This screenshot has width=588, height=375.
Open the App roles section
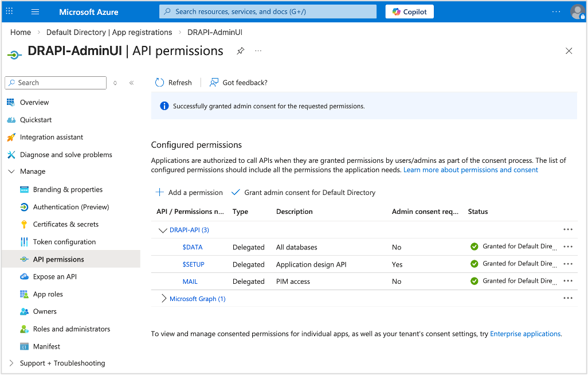pyautogui.click(x=47, y=294)
